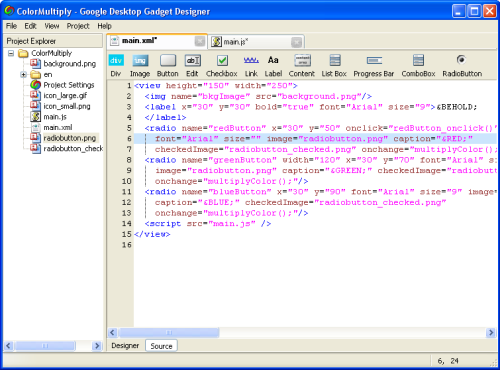Maximize the Gadget Designer window
This screenshot has width=500, height=370.
474,11
